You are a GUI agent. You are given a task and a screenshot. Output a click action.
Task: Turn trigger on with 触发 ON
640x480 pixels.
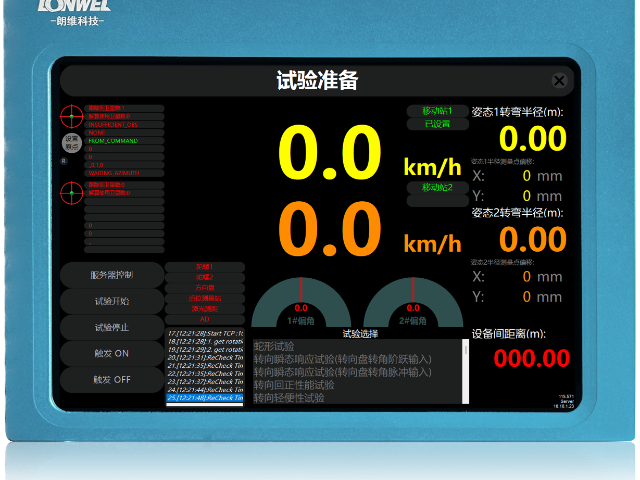click(x=112, y=353)
